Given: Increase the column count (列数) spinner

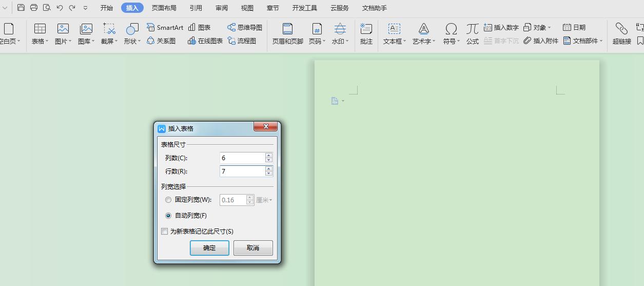Looking at the screenshot, I should [269, 155].
